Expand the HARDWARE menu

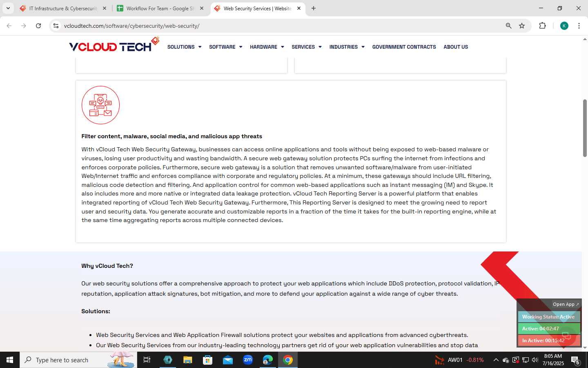[267, 47]
